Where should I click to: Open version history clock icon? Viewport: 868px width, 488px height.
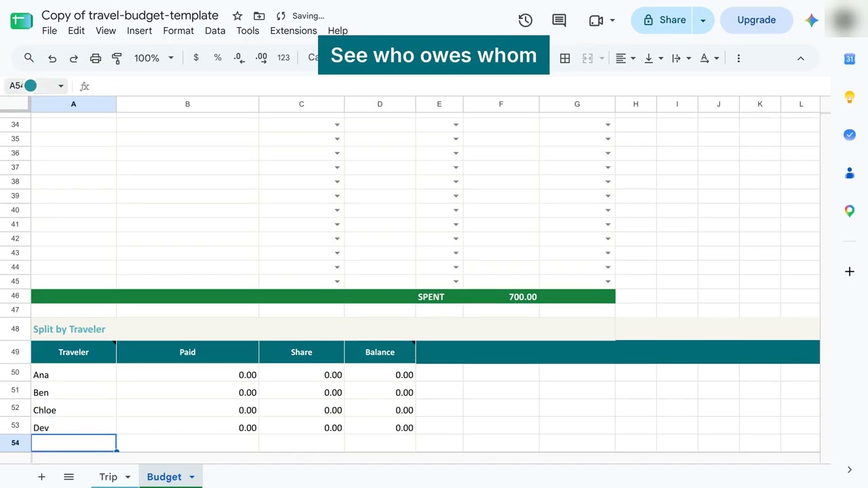[x=526, y=20]
